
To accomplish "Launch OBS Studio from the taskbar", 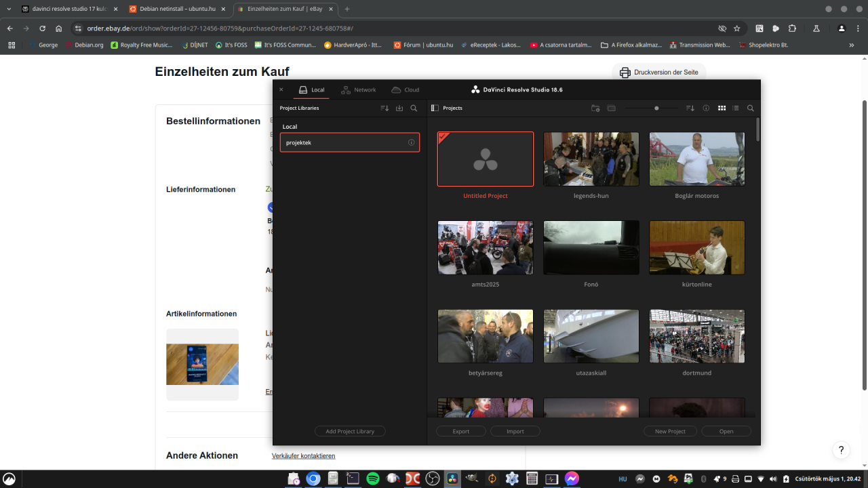I will pyautogui.click(x=433, y=479).
